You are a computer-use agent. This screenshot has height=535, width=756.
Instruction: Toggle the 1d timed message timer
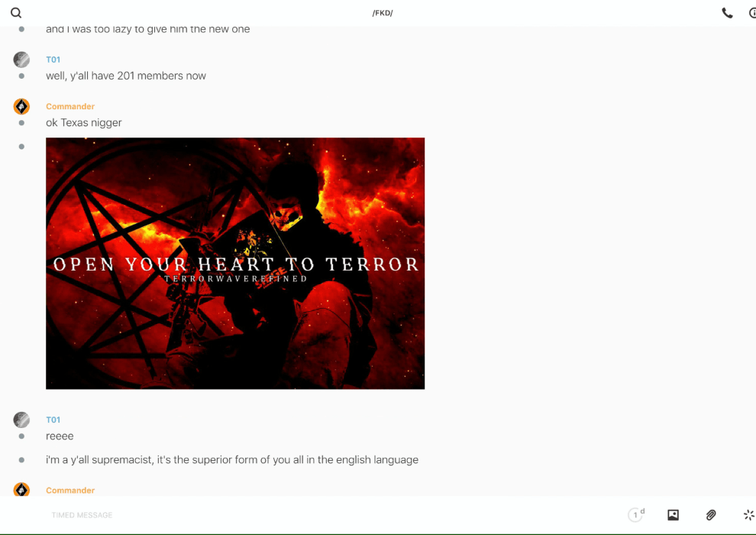pos(636,515)
